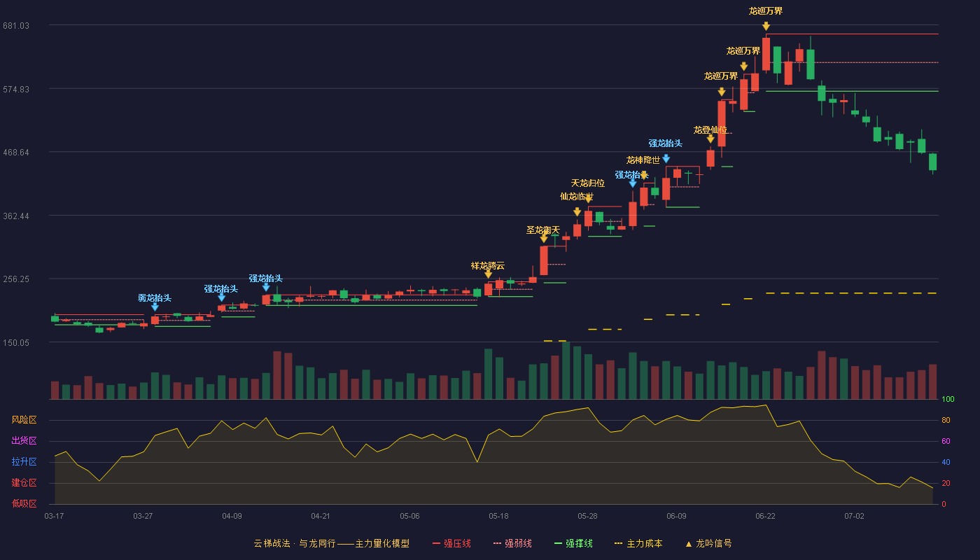Screen dimensions: 980x560
Task: Click the 圣龙御天 yellow signal arrow
Action: [544, 239]
